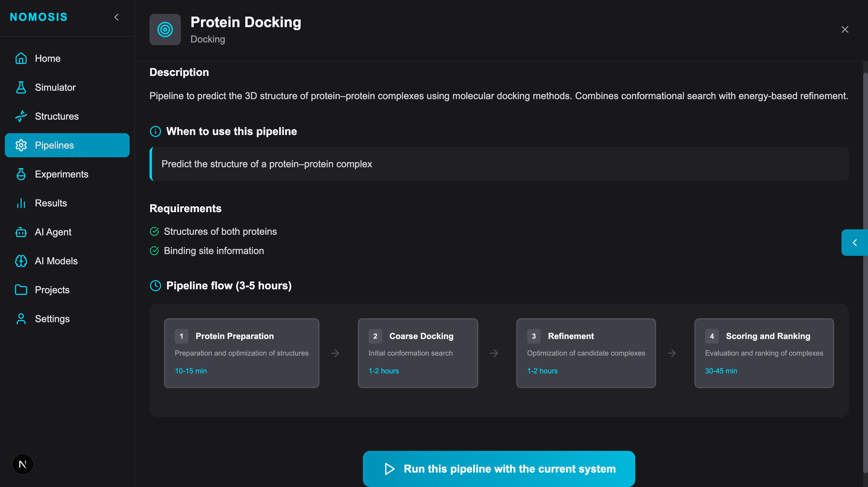Toggle the 'Binding site information' checkmark
The width and height of the screenshot is (868, 487).
tap(154, 251)
